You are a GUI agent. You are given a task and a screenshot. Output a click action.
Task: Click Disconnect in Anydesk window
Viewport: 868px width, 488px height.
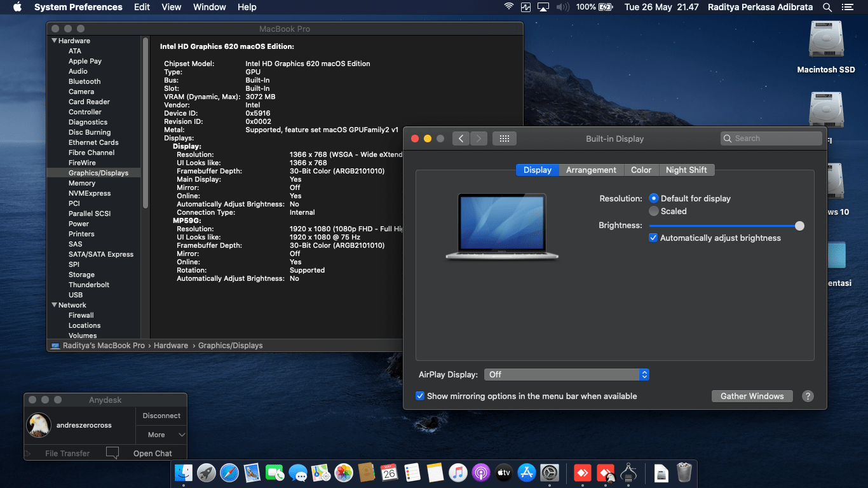pyautogui.click(x=161, y=416)
